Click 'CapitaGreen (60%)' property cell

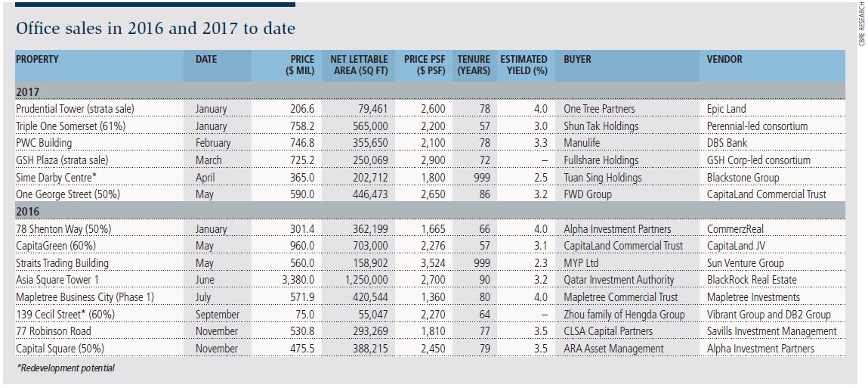[x=57, y=246]
